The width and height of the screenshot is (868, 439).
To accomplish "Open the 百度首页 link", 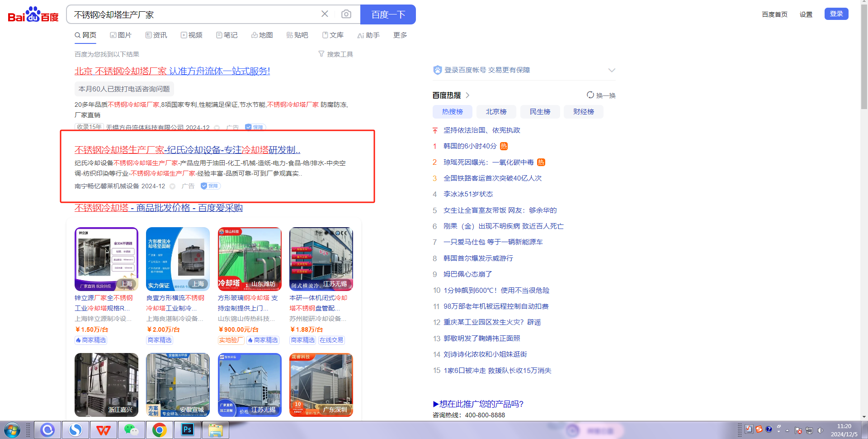I will (x=774, y=14).
